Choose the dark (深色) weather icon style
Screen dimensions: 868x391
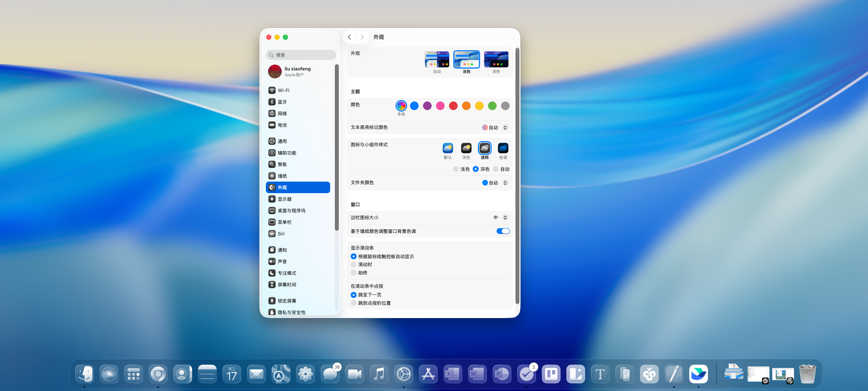point(466,148)
